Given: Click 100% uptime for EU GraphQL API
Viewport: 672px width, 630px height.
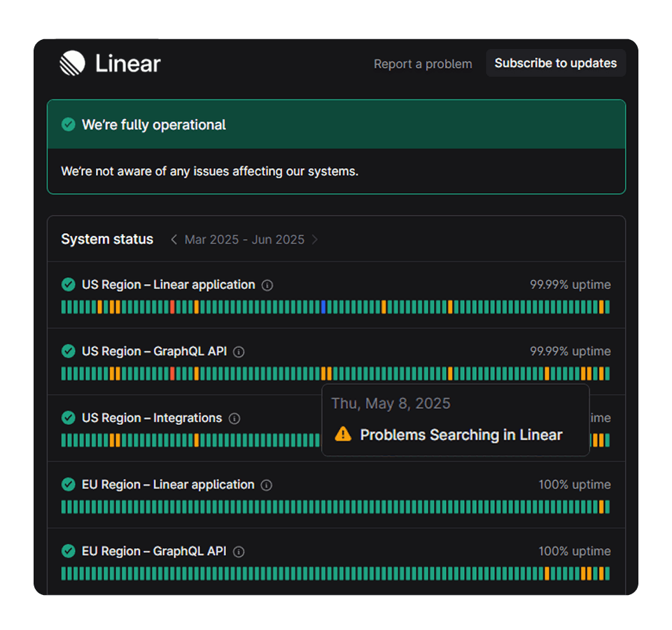Looking at the screenshot, I should point(574,551).
